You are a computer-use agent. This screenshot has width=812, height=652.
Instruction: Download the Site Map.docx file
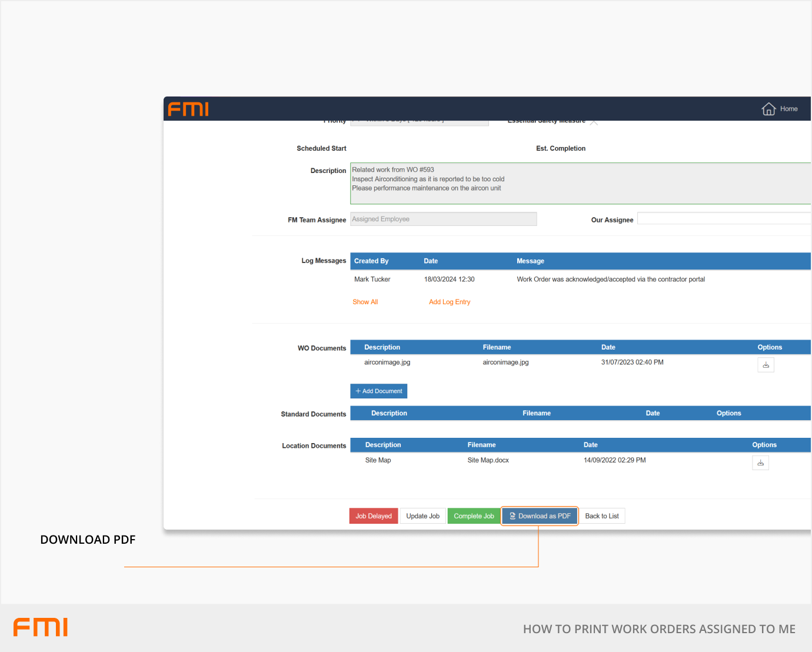click(x=760, y=463)
